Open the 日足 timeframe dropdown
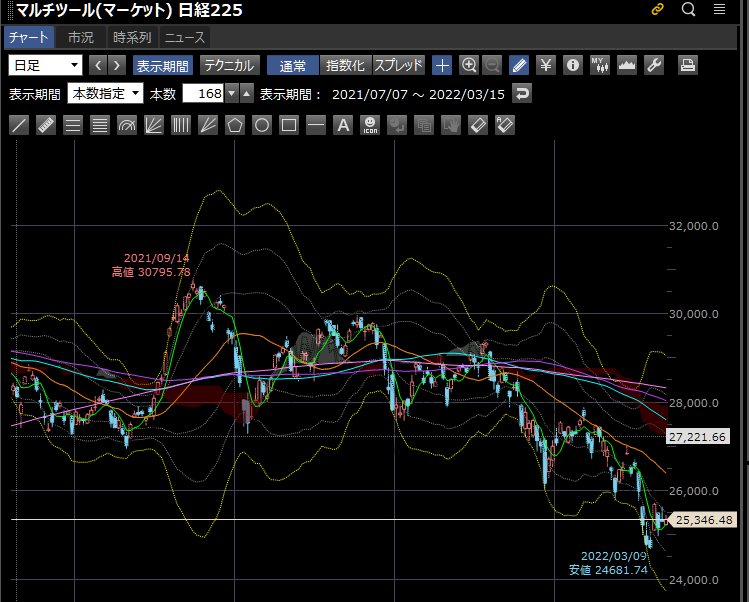This screenshot has height=602, width=749. click(46, 65)
